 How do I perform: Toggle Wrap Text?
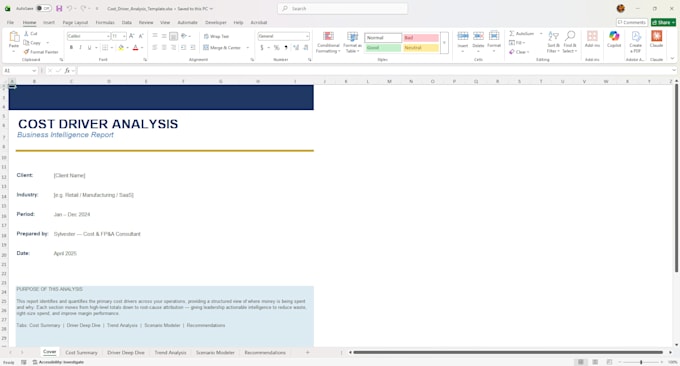tap(216, 36)
